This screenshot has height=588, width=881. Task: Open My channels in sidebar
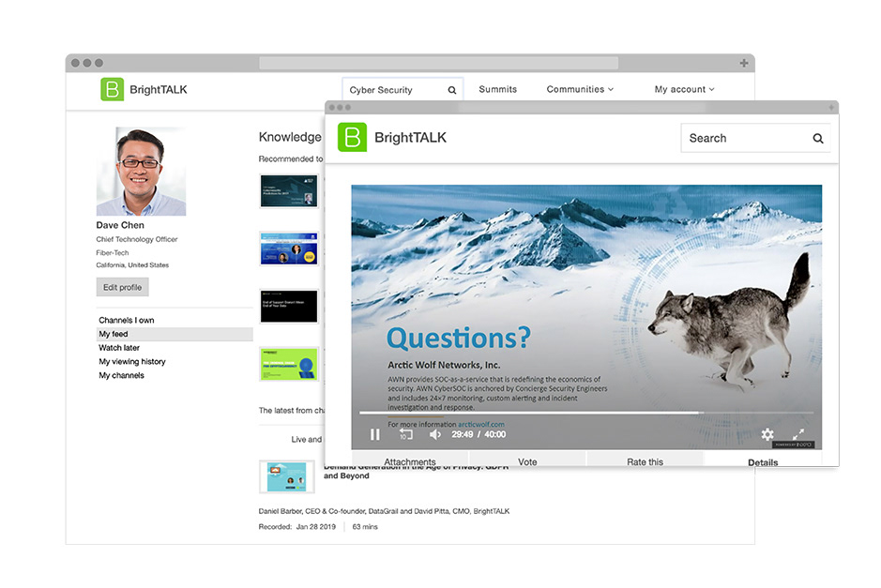(121, 375)
